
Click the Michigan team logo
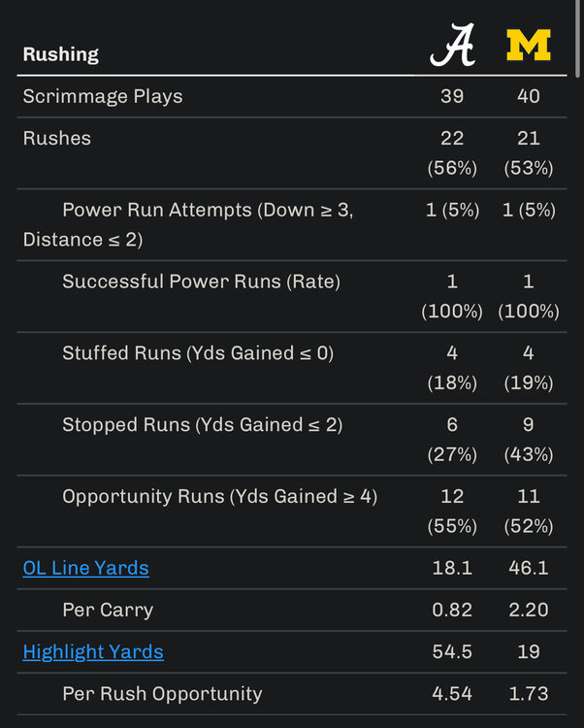click(x=529, y=46)
